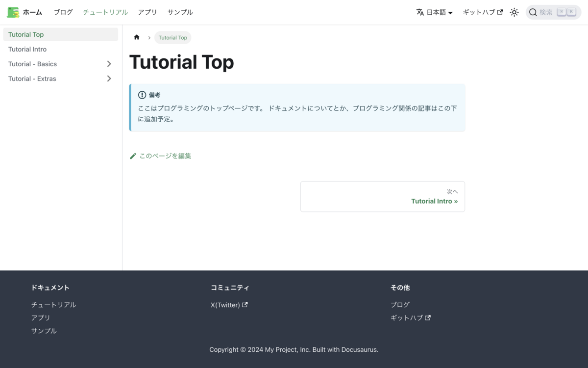
Task: Open Tutorial Intro in the sidebar
Action: point(61,49)
